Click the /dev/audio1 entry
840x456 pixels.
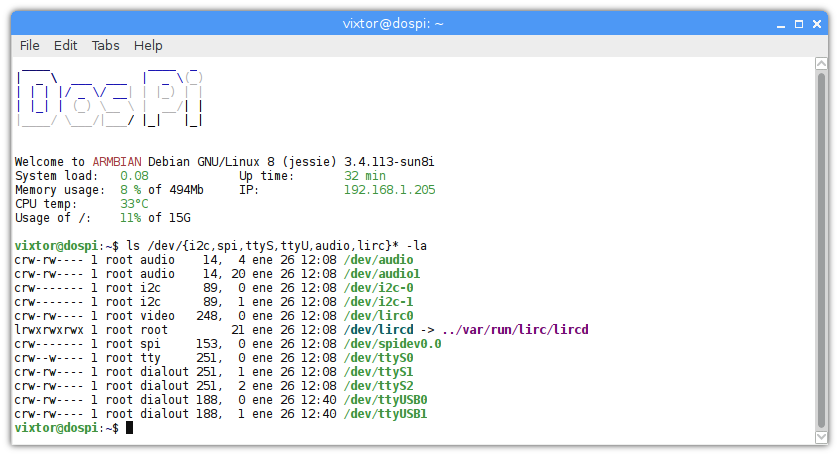click(382, 274)
